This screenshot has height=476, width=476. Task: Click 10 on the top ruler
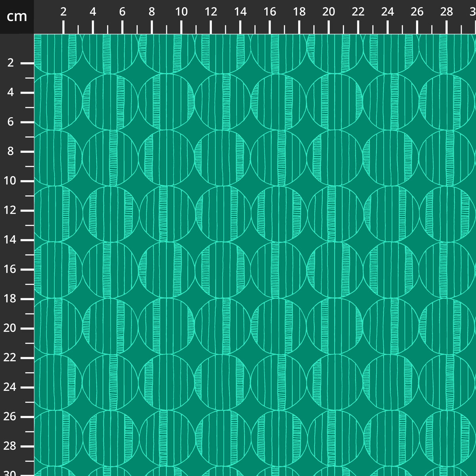pyautogui.click(x=181, y=12)
